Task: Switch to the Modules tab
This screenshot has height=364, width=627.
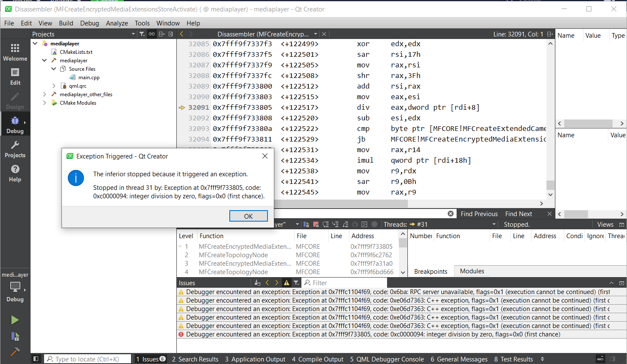Action: 472,271
